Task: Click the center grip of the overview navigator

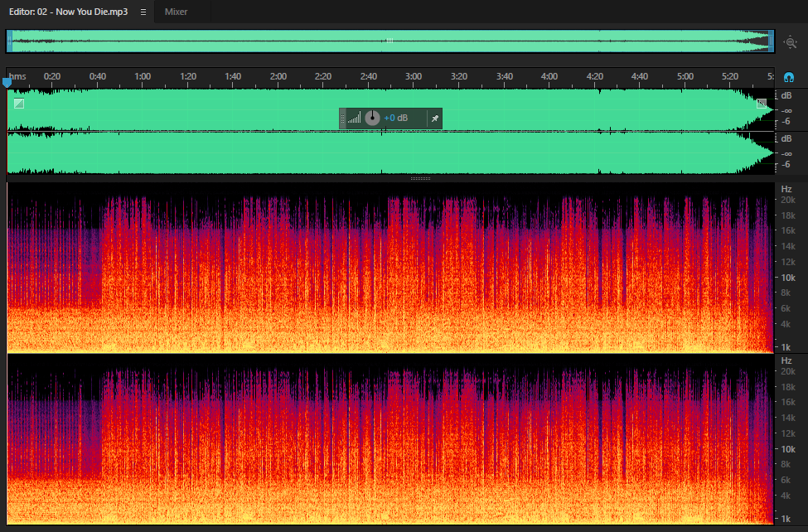Action: click(x=389, y=41)
